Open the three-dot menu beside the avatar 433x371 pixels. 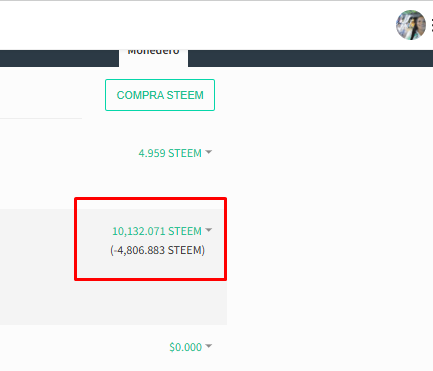click(x=432, y=25)
